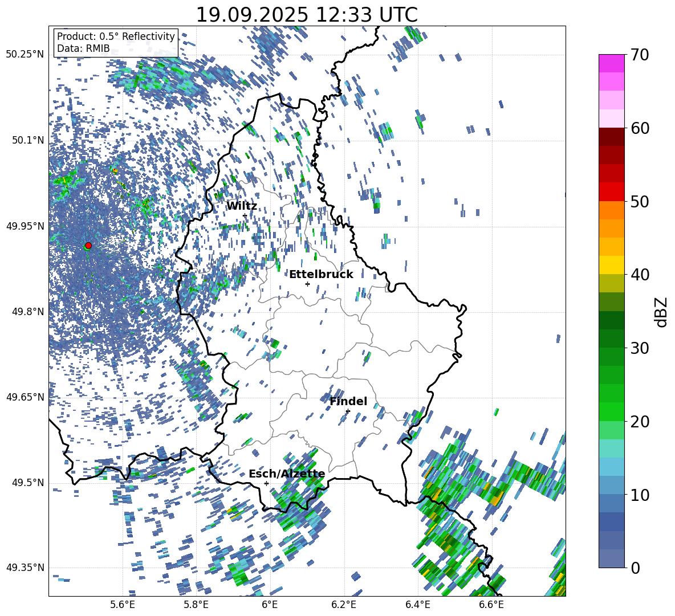The height and width of the screenshot is (616, 675).
Task: Click the red radar site marker
Action: click(88, 246)
